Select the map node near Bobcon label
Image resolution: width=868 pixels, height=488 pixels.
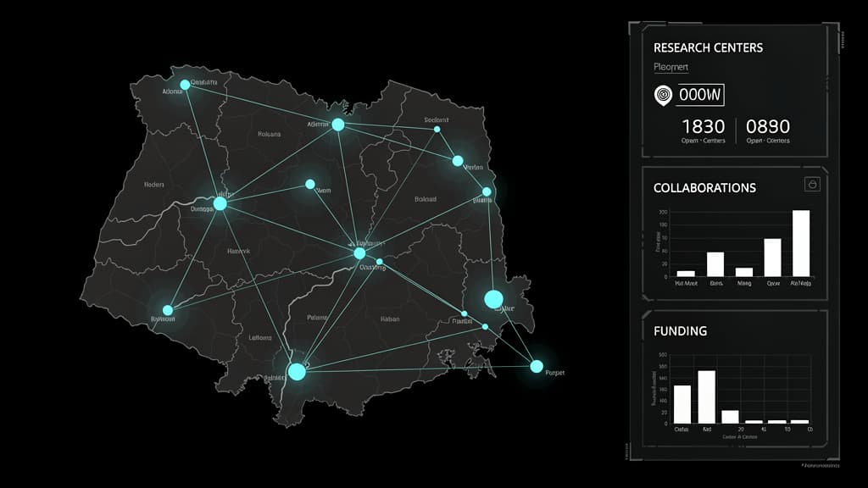tap(167, 310)
